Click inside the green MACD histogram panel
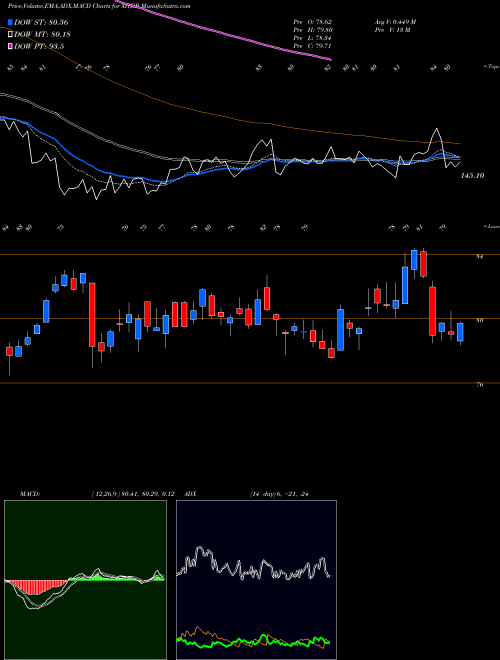Viewport: 500px width, 660px height. pyautogui.click(x=85, y=580)
